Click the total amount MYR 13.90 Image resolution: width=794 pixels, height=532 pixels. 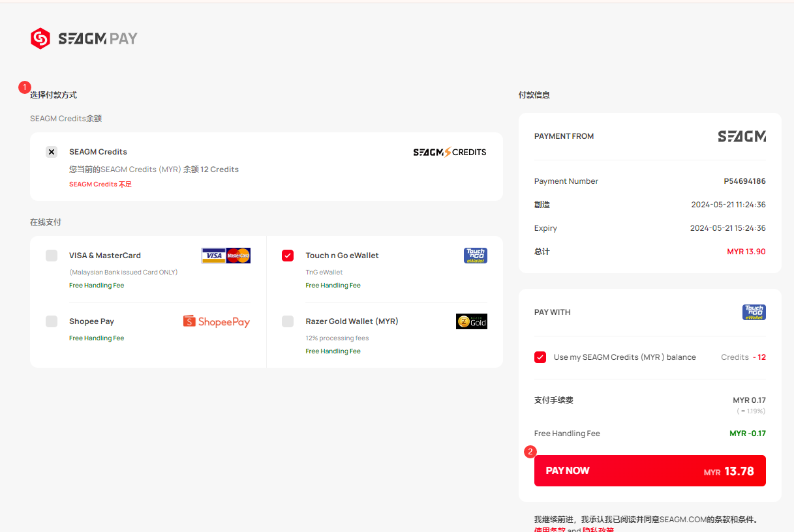click(746, 252)
